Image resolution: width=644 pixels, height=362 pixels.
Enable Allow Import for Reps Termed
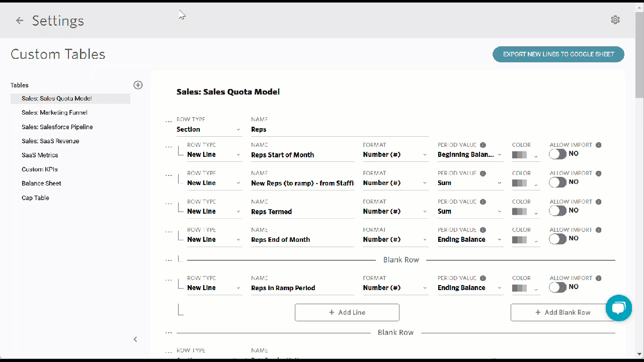(558, 211)
